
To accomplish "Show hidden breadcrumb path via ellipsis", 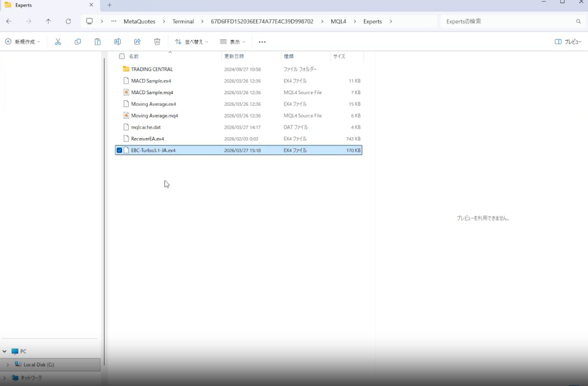I will pyautogui.click(x=114, y=22).
